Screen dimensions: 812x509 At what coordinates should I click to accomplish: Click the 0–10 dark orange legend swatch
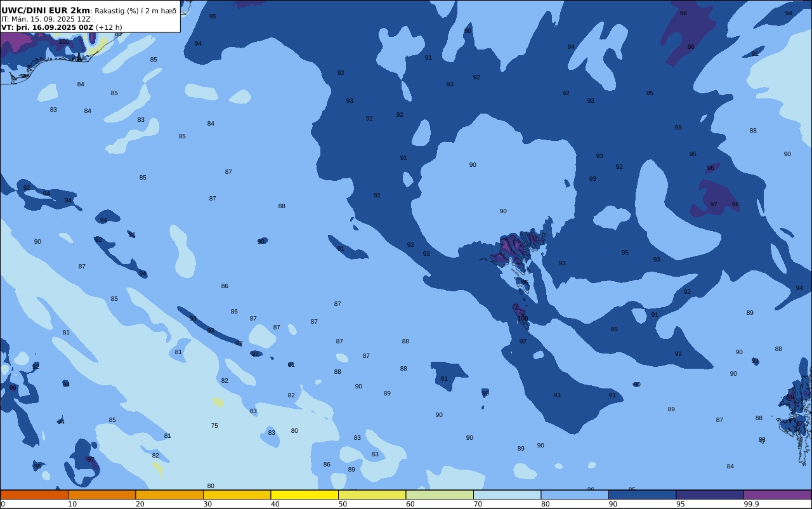34,494
